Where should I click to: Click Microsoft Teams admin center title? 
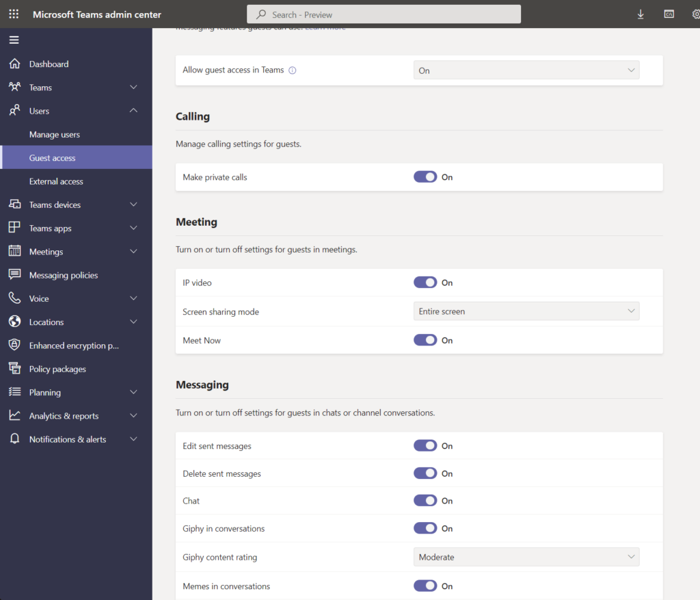tap(97, 14)
